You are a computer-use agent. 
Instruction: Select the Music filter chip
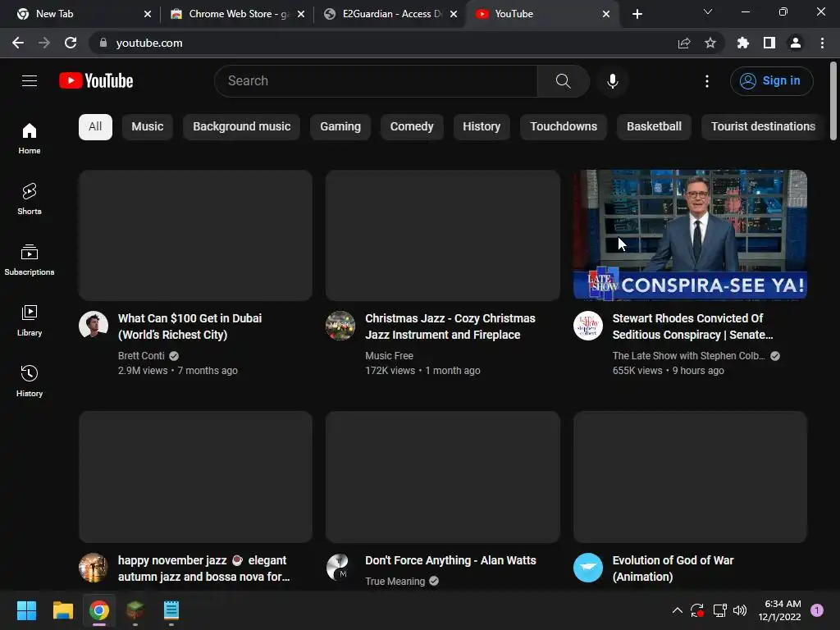tap(148, 127)
